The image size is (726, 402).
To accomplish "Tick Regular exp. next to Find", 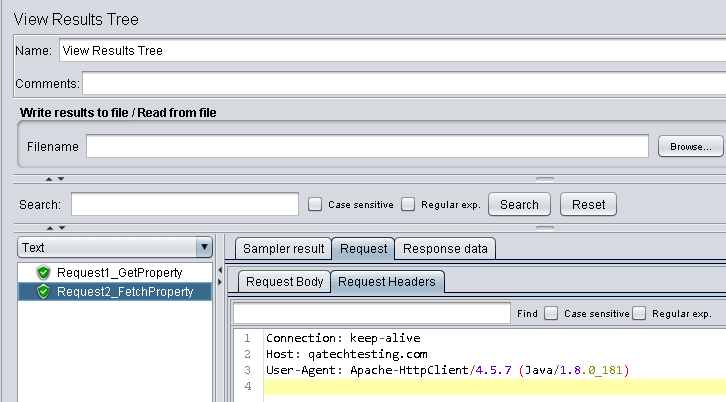I will point(639,313).
